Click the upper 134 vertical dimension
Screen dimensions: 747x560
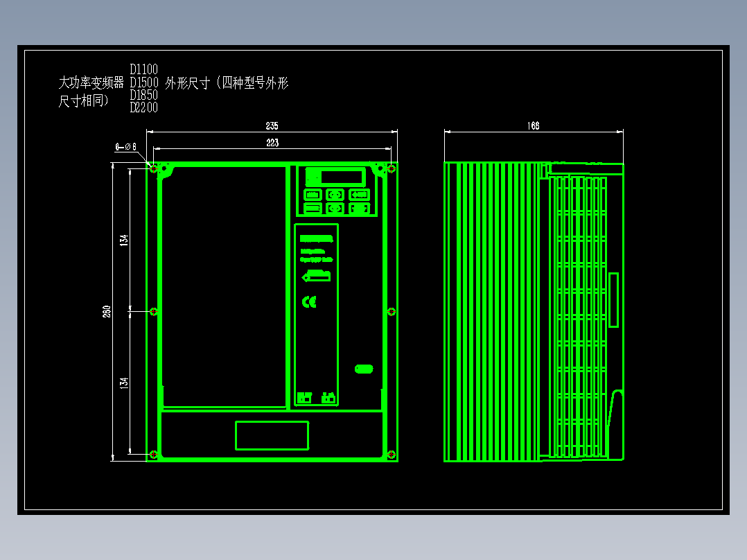click(124, 240)
